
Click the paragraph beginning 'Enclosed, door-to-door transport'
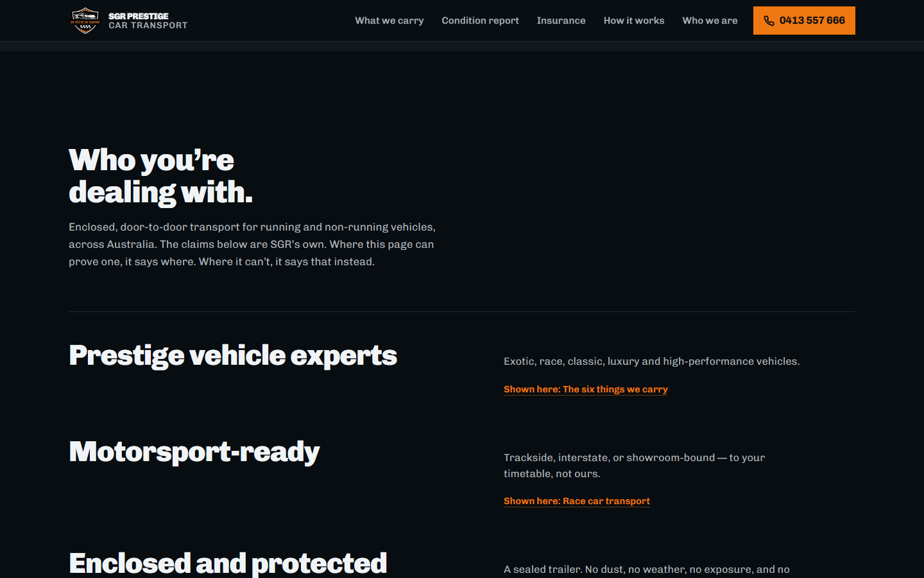click(x=252, y=244)
